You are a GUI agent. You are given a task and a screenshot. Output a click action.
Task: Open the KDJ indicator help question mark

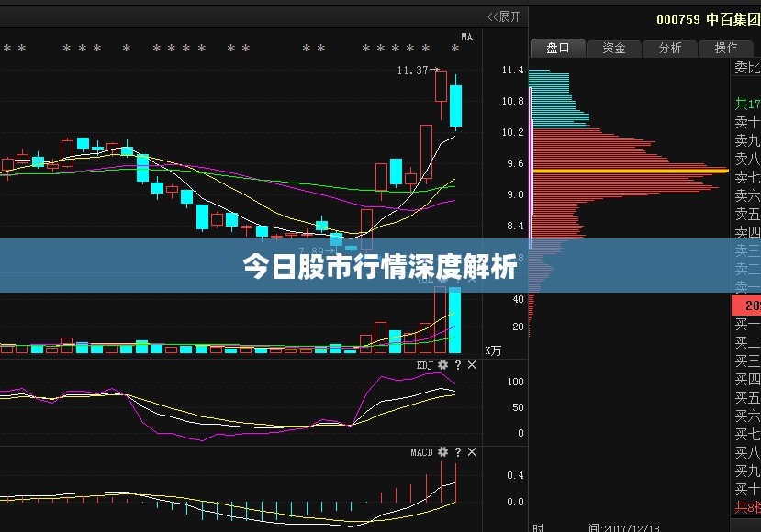click(x=458, y=365)
